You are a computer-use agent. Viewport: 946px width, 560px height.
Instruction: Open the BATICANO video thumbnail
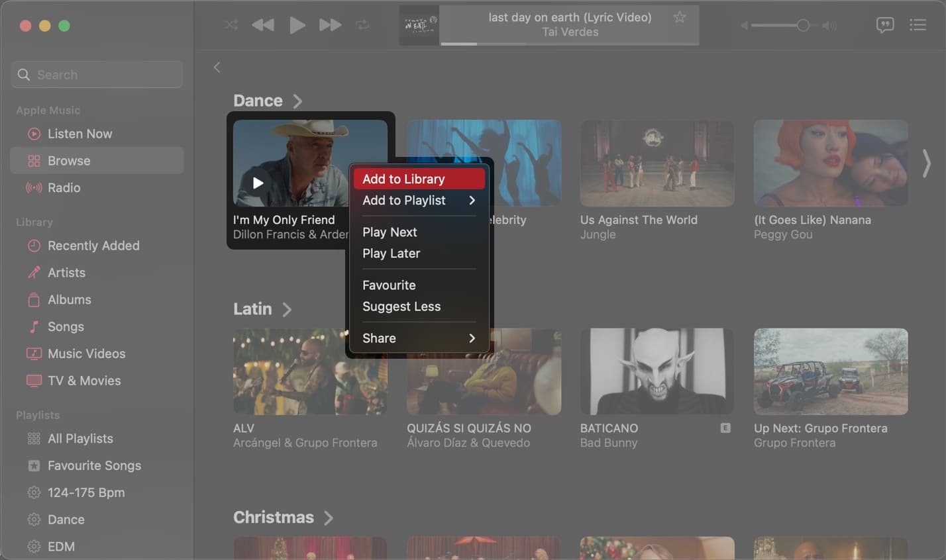(x=657, y=371)
